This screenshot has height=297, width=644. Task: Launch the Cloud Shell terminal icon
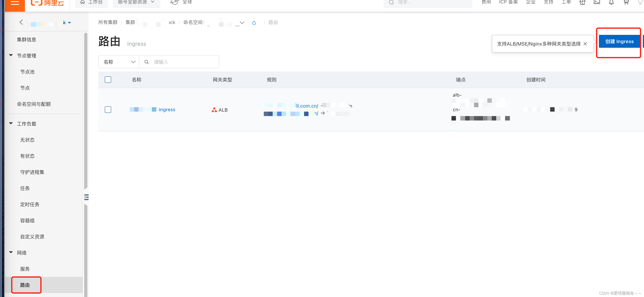[x=597, y=2]
